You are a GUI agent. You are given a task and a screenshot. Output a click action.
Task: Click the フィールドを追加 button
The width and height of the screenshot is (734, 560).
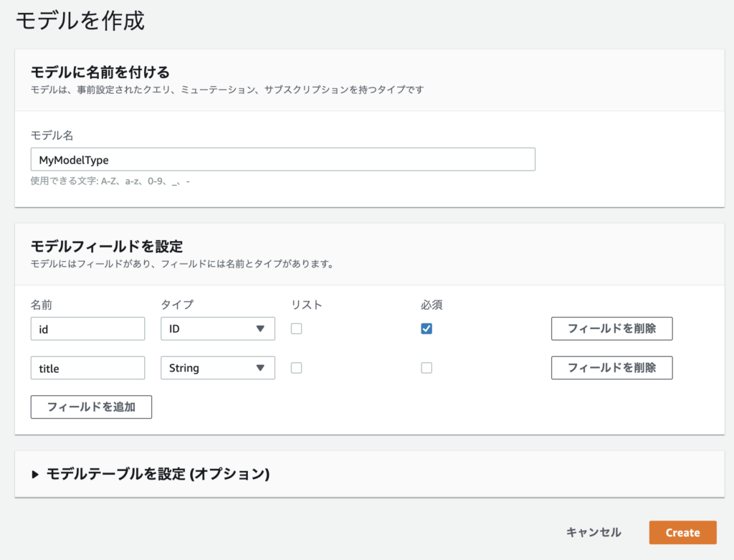[91, 407]
